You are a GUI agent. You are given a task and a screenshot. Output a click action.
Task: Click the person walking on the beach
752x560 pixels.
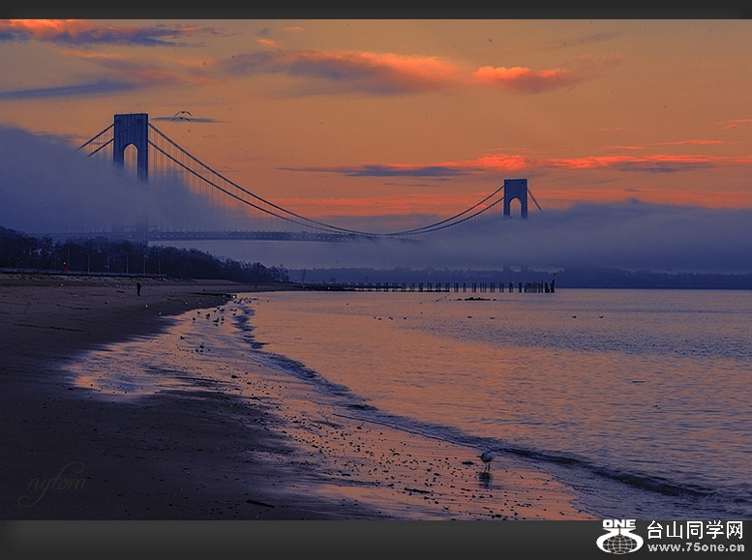(x=138, y=287)
